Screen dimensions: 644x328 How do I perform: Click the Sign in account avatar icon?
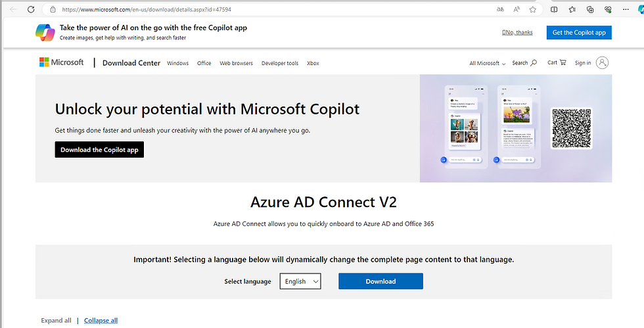(x=602, y=62)
